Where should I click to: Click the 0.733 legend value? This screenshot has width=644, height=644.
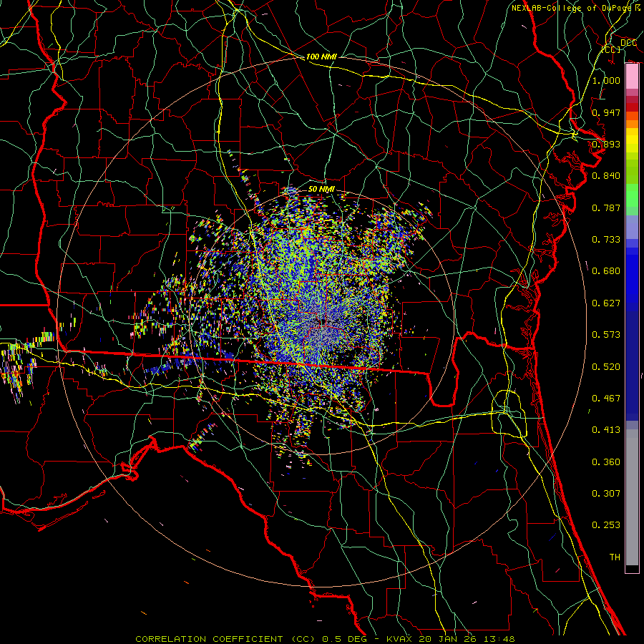(x=606, y=239)
